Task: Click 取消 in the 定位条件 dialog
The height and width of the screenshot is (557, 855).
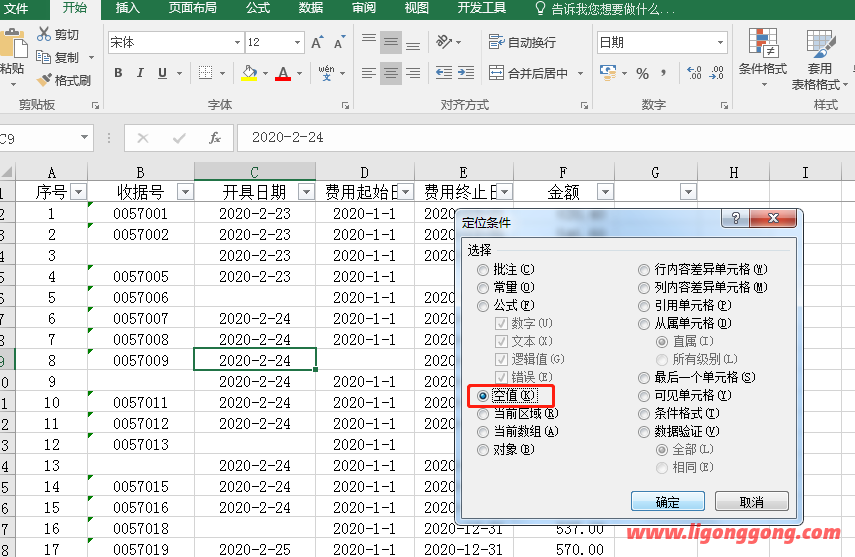Action: 751,502
